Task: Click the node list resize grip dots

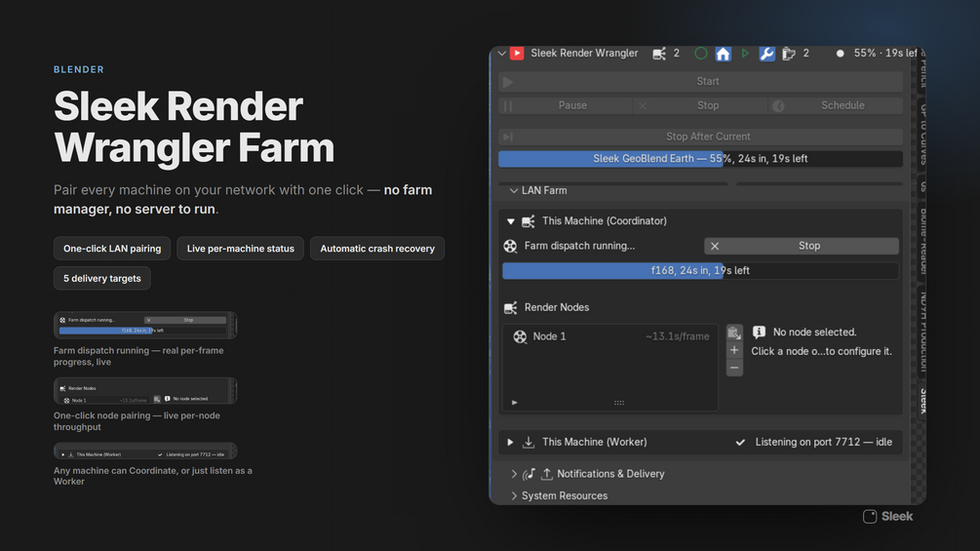Action: [x=619, y=403]
